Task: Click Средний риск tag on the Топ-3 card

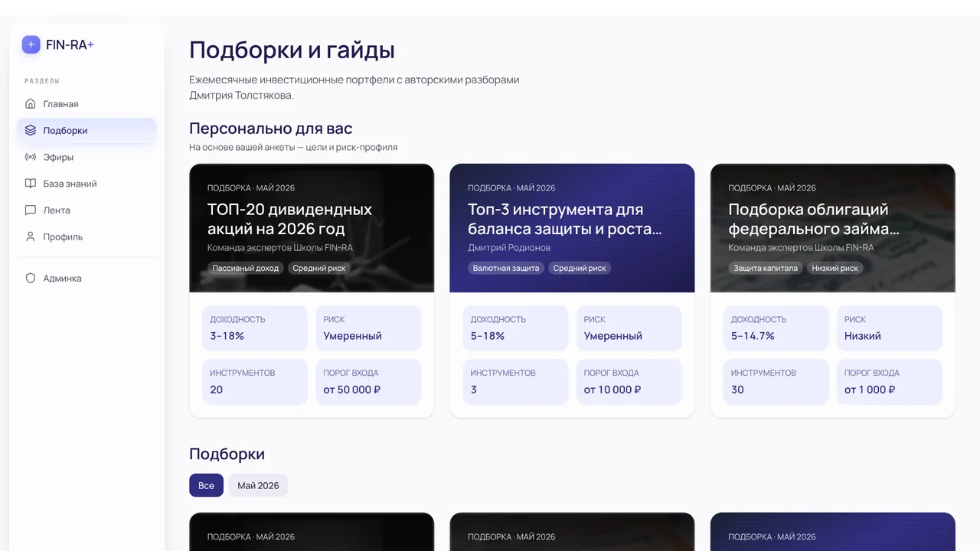Action: point(580,268)
